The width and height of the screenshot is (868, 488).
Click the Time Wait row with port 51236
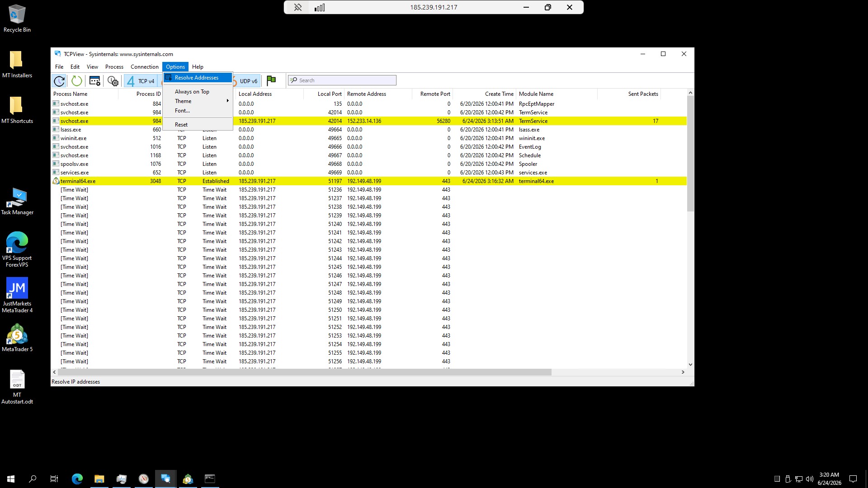tap(369, 190)
